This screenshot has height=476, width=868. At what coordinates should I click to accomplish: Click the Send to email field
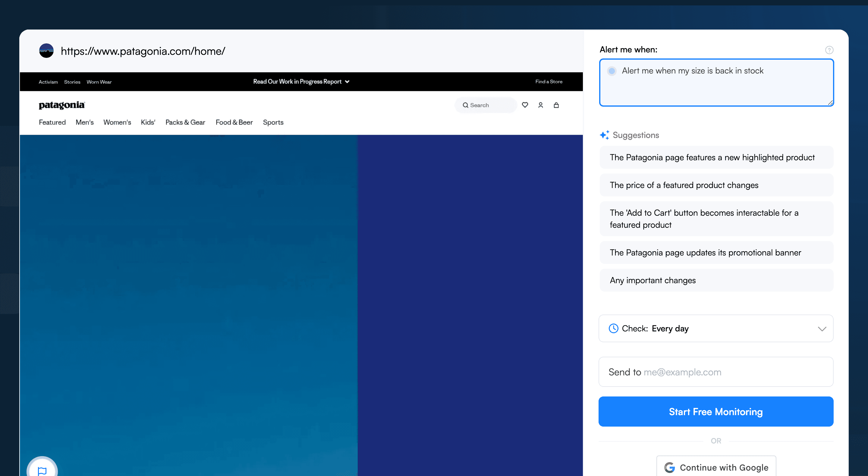pyautogui.click(x=716, y=372)
